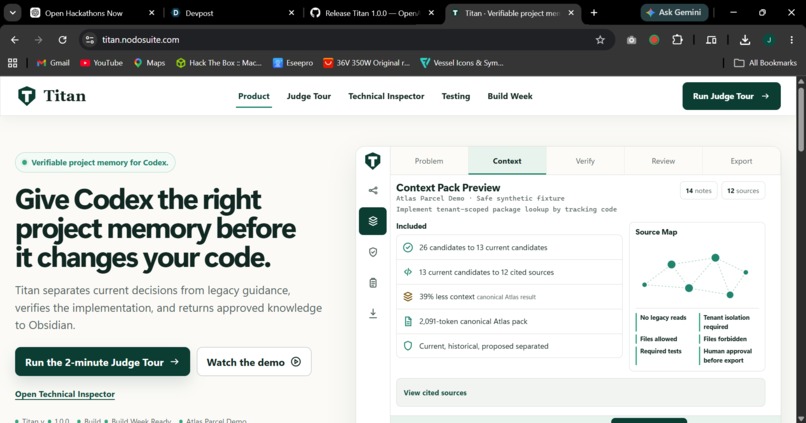This screenshot has width=806, height=423.
Task: Open the Judge Tour nav item
Action: coord(308,96)
